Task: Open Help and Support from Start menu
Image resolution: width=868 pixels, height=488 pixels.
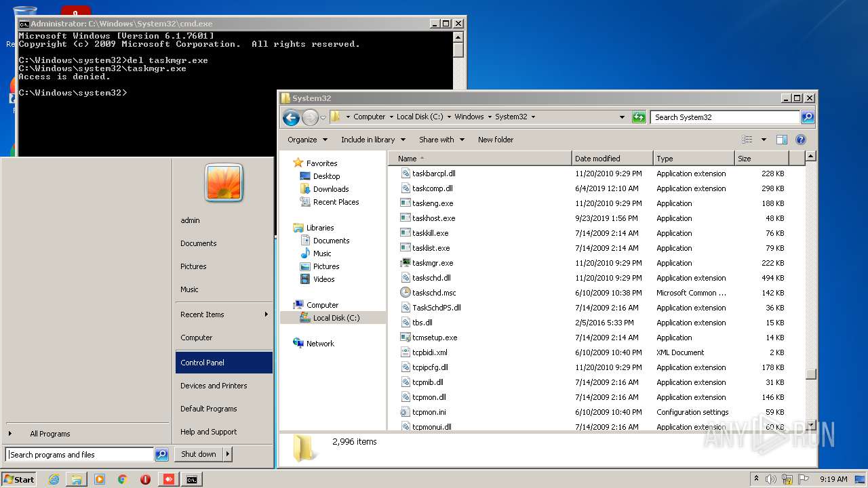Action: 224,432
